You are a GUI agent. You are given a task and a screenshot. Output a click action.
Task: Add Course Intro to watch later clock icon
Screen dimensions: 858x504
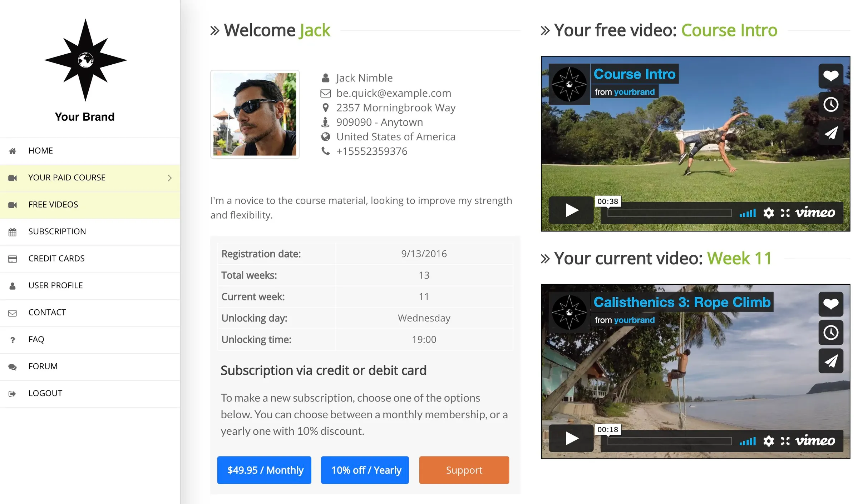831,104
